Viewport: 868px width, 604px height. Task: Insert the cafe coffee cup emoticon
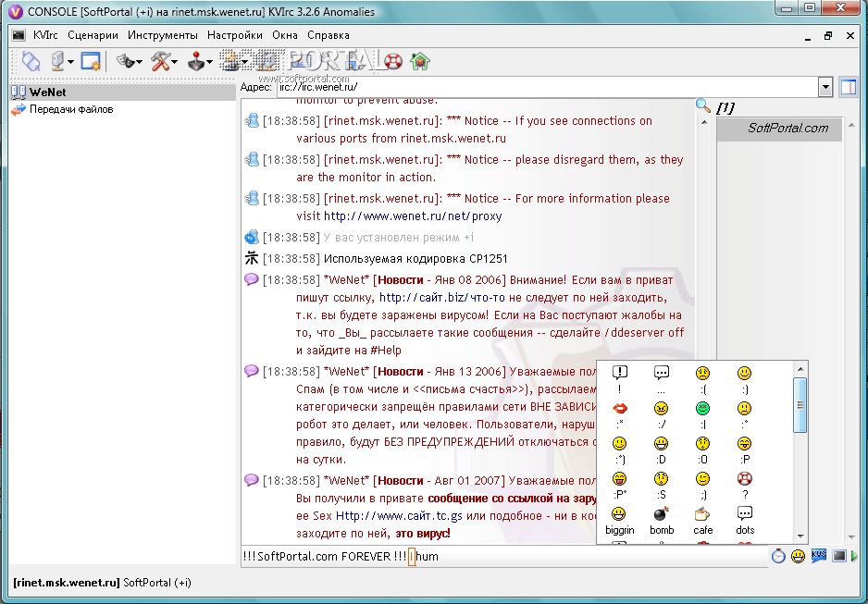point(702,521)
